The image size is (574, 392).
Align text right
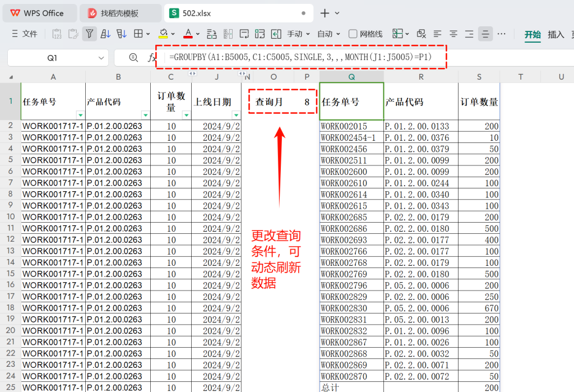pyautogui.click(x=469, y=34)
